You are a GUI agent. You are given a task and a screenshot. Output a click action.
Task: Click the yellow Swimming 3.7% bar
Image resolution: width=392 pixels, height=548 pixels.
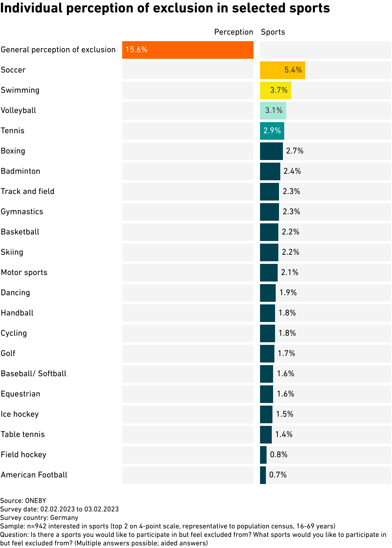click(x=275, y=90)
